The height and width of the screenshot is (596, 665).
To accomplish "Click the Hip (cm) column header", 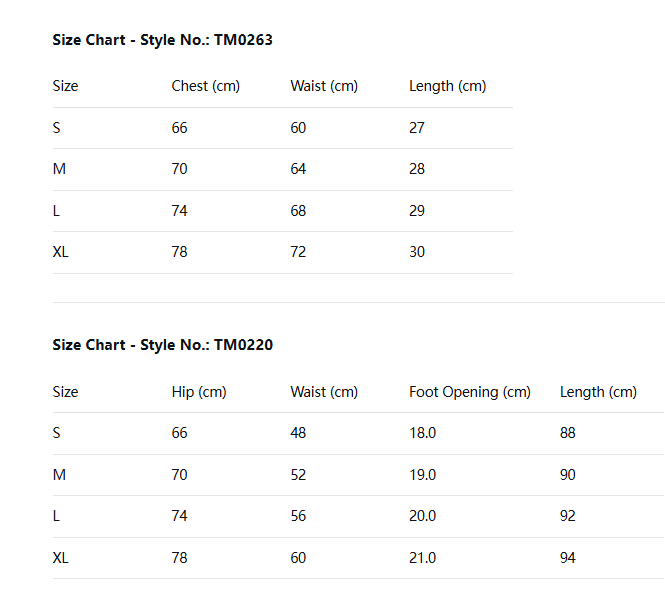I will coord(199,392).
